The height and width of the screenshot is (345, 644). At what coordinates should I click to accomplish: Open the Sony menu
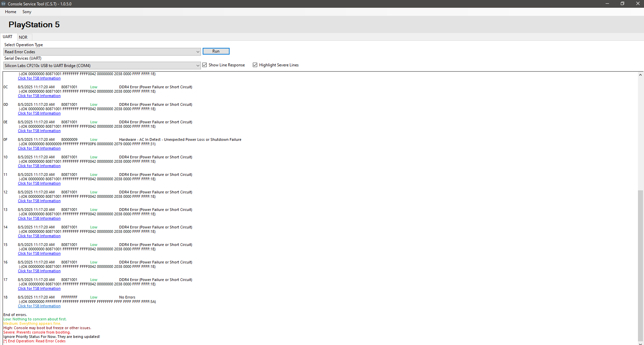click(x=27, y=12)
